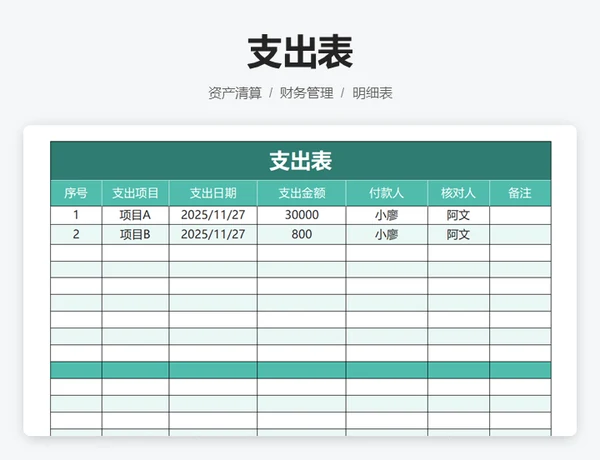The height and width of the screenshot is (460, 600).
Task: Click the large 支出表 page title
Action: 300,52
